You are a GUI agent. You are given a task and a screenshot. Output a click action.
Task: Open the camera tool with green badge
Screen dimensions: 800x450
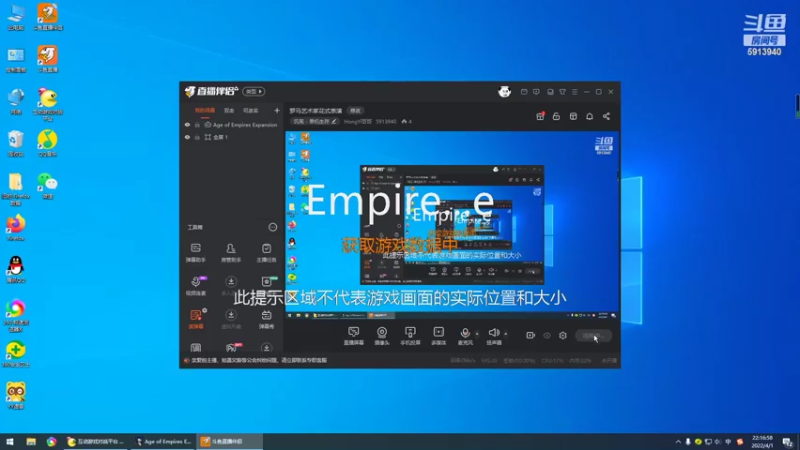click(267, 282)
